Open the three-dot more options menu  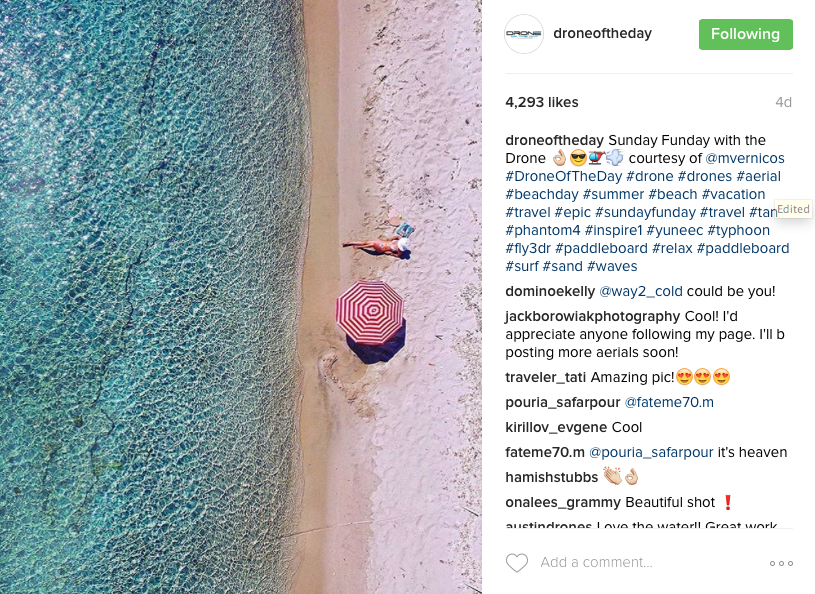click(x=781, y=563)
